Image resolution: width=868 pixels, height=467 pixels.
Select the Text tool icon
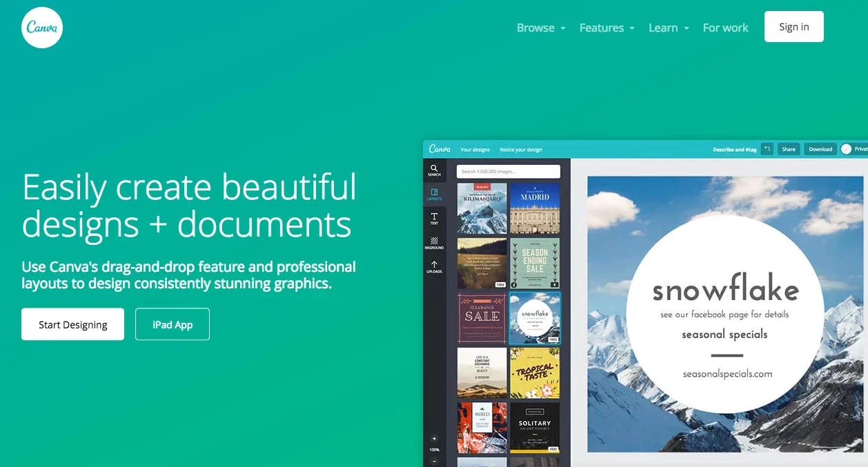(434, 218)
